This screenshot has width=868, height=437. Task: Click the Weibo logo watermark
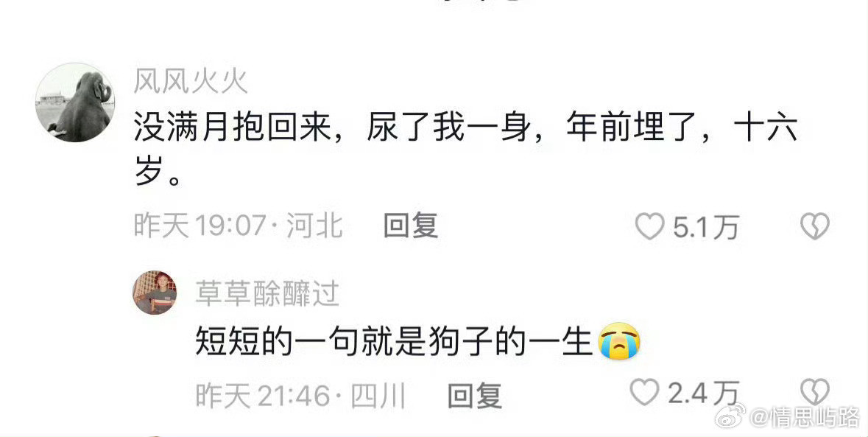(x=731, y=416)
